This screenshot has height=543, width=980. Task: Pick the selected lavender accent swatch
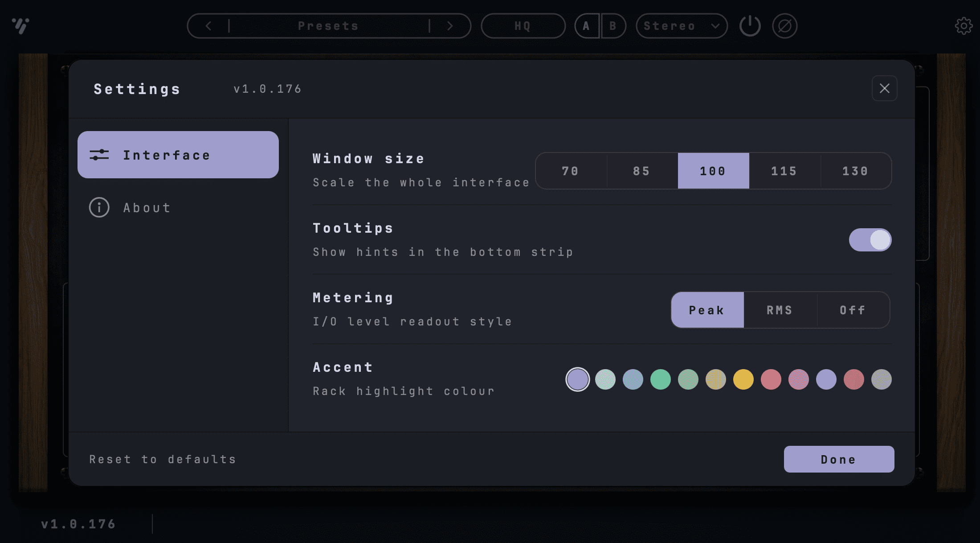tap(578, 379)
